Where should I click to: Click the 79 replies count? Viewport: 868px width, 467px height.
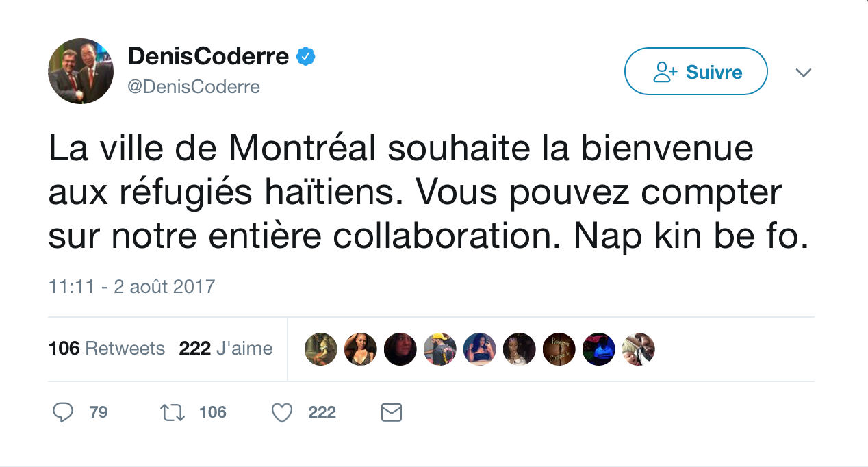(x=99, y=412)
